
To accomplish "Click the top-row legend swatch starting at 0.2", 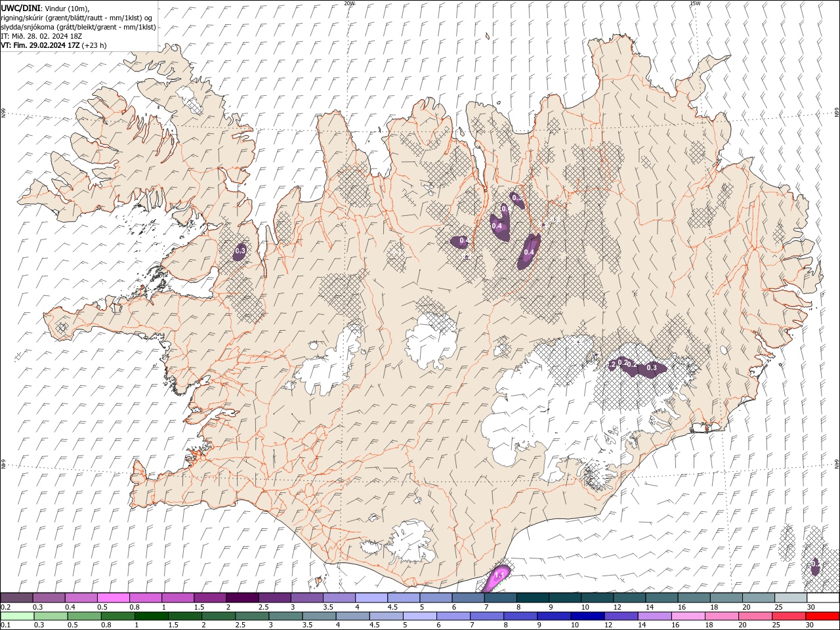I will point(16,598).
